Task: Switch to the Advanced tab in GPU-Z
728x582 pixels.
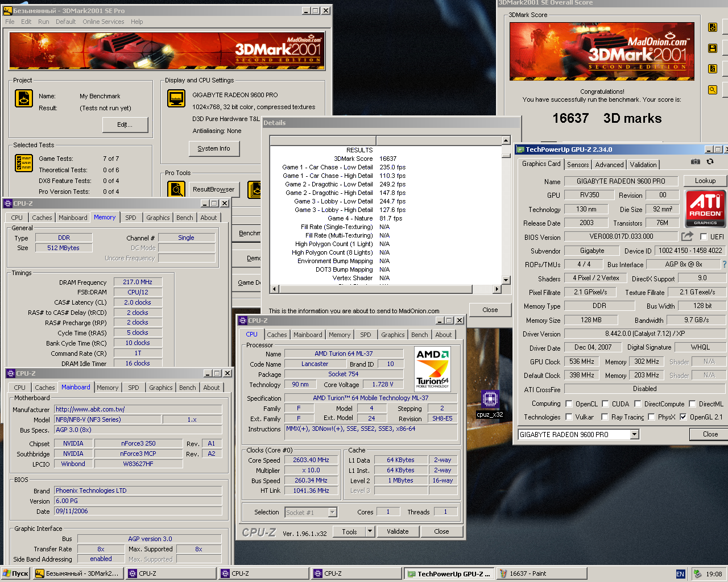Action: [609, 164]
